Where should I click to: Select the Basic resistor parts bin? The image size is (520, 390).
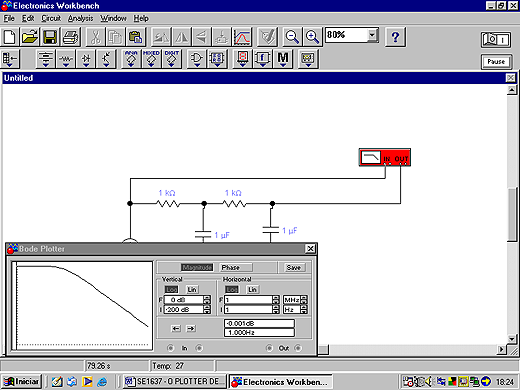[66, 59]
